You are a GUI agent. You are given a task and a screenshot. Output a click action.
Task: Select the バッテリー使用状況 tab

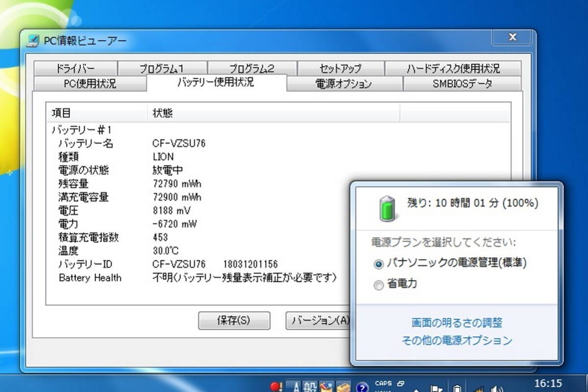click(x=216, y=82)
